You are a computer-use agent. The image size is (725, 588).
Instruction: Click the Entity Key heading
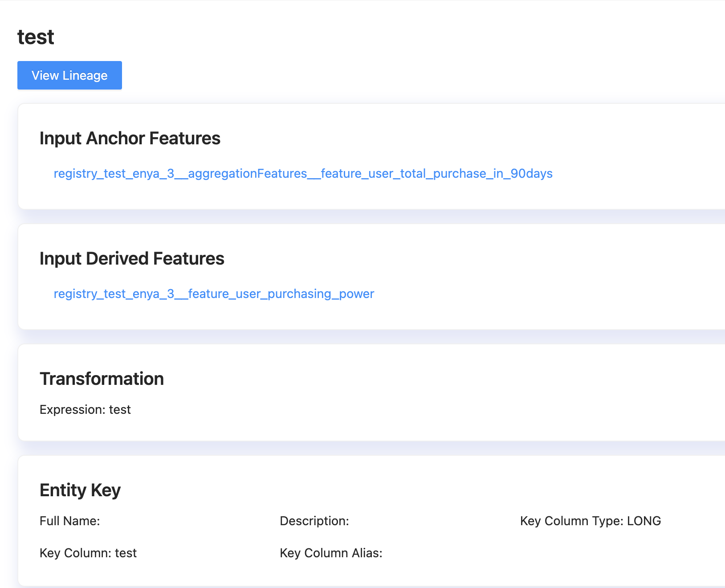[80, 490]
